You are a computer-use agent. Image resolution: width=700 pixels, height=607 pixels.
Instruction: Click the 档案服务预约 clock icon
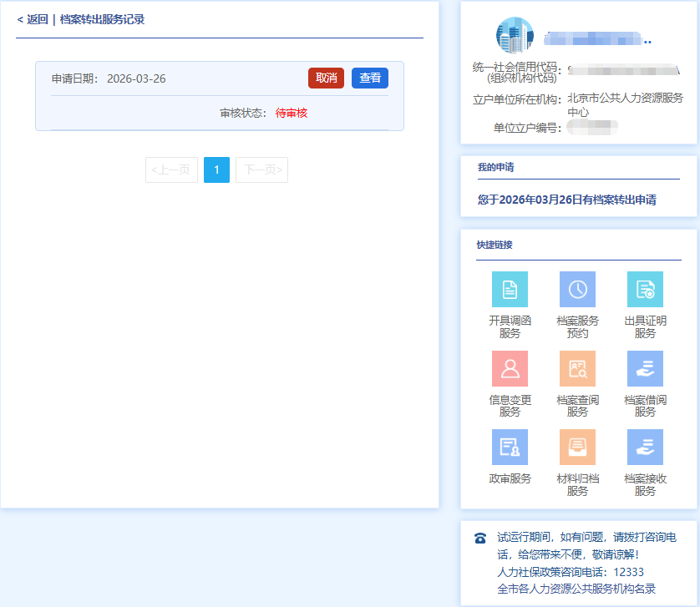click(x=577, y=289)
